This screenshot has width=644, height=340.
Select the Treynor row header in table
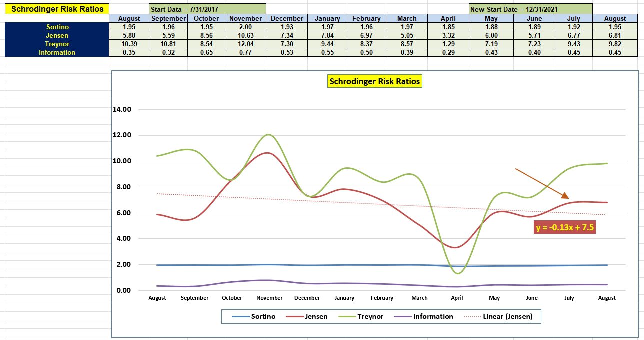pyautogui.click(x=57, y=44)
